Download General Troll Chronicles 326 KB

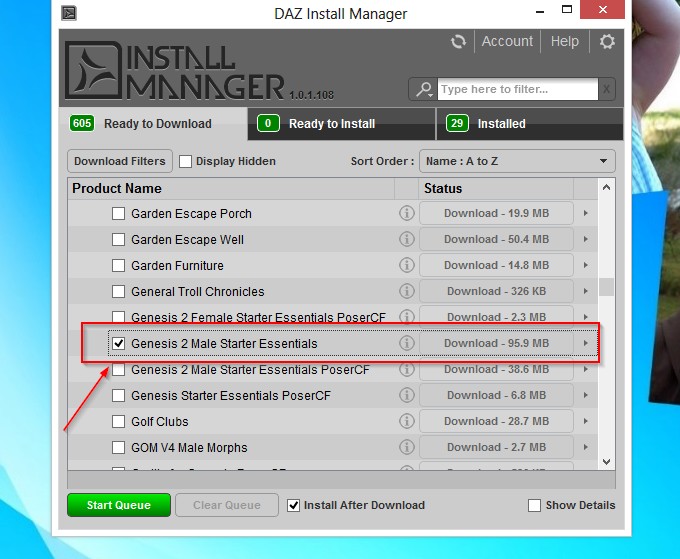pos(497,291)
